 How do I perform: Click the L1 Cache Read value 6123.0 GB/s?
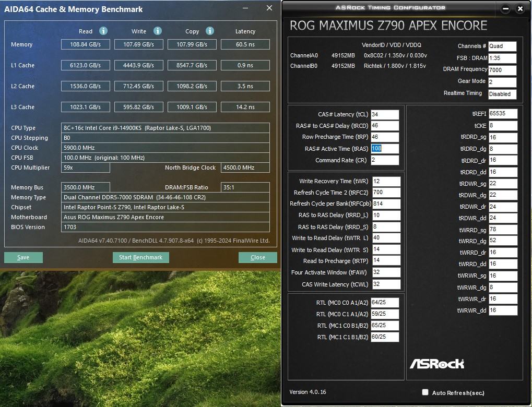86,65
